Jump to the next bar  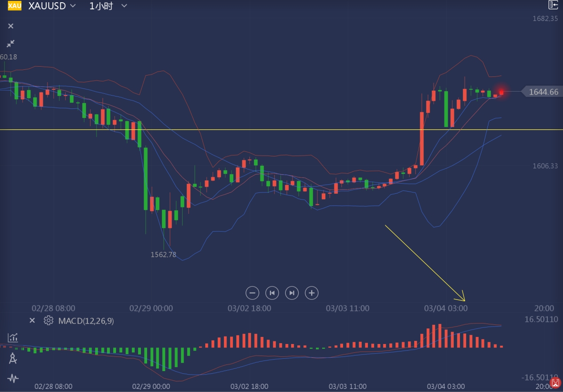click(x=291, y=293)
